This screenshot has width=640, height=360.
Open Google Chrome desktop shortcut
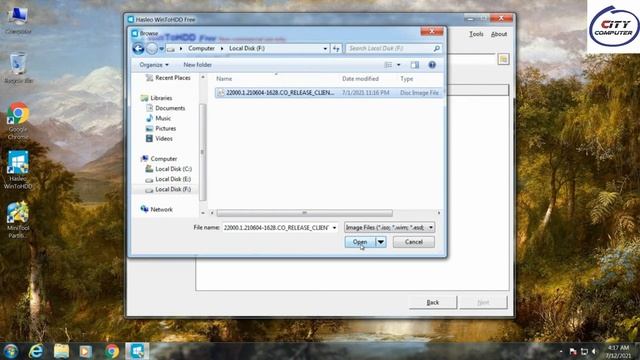[x=18, y=121]
